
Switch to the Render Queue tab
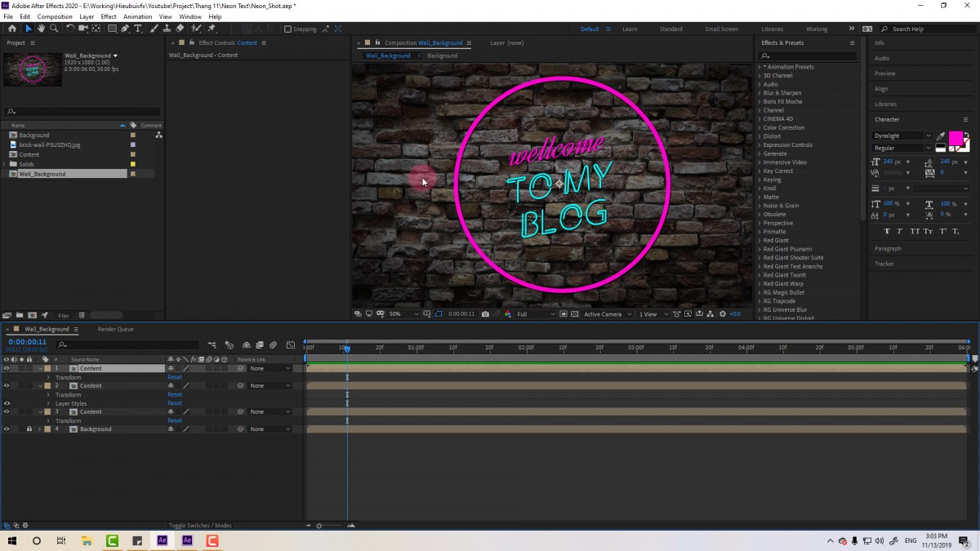[x=116, y=329]
